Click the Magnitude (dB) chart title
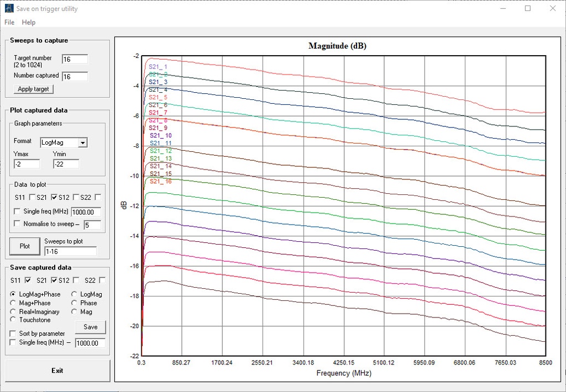The image size is (566, 392). click(x=337, y=46)
